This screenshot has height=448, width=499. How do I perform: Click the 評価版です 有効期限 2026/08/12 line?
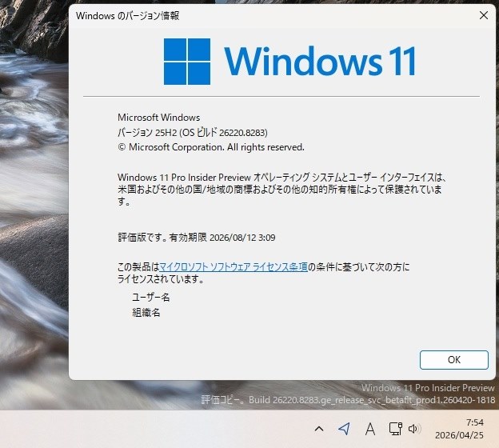pyautogui.click(x=197, y=238)
